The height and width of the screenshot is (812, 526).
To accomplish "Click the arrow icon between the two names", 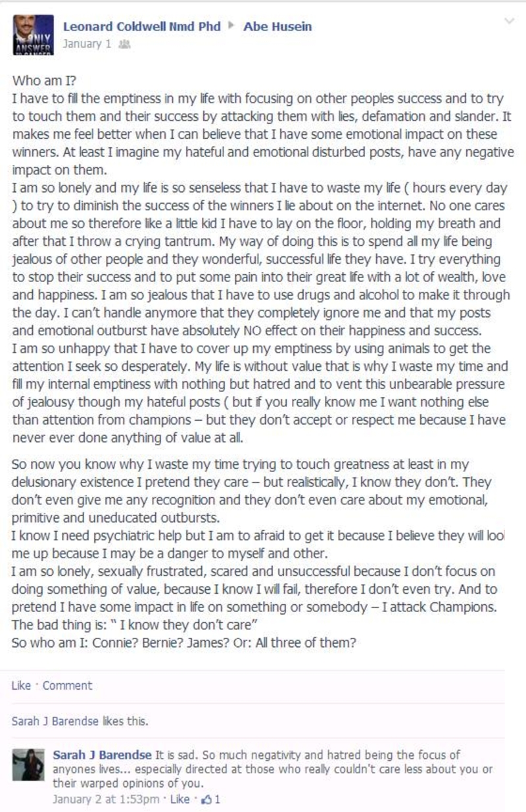I will tap(230, 27).
